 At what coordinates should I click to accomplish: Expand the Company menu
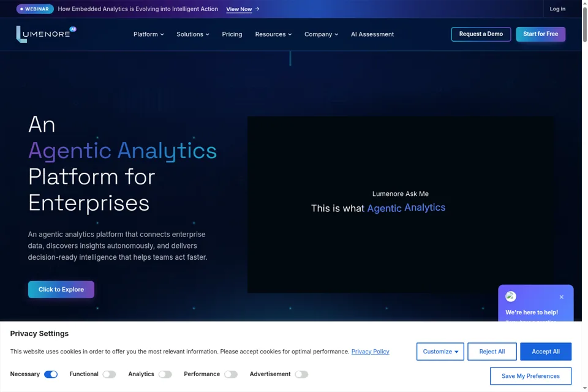tap(321, 34)
